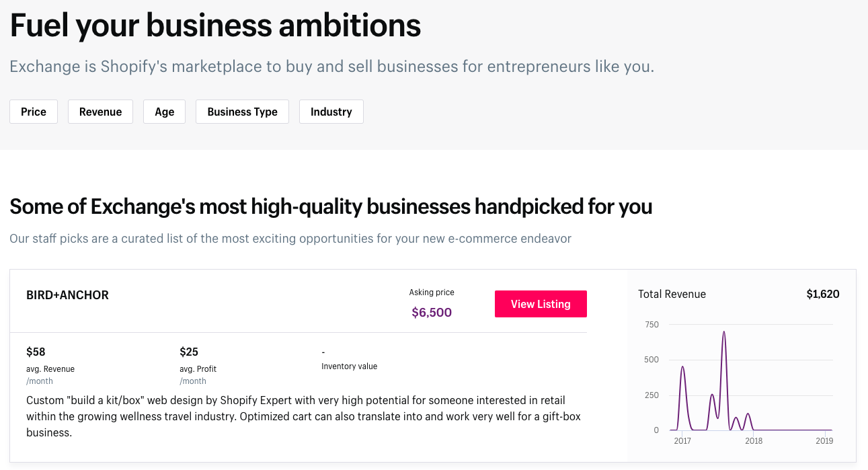Screen dimensions: 868x470
Task: Open the Revenue filter dropdown
Action: pos(100,112)
